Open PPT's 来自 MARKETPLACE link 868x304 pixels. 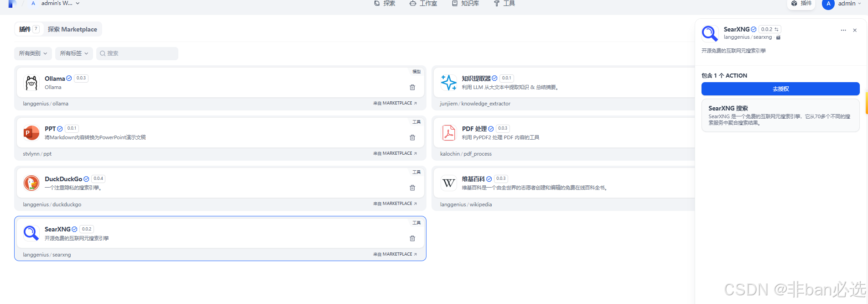395,153
